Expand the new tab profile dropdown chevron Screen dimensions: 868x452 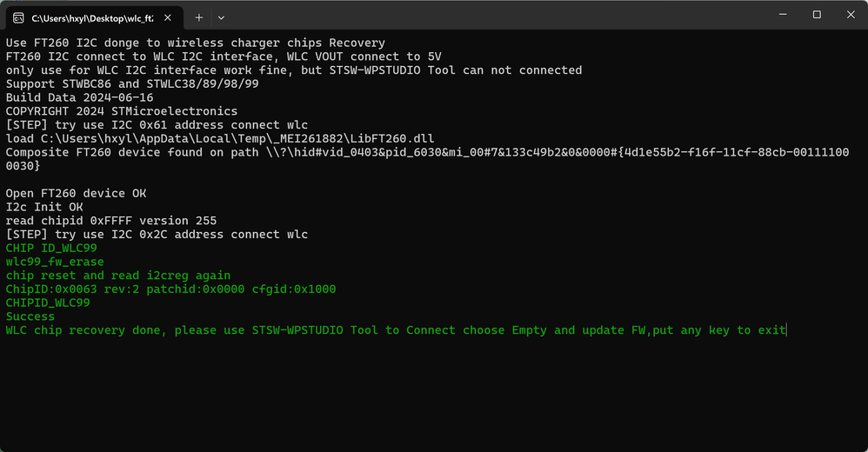coord(221,17)
